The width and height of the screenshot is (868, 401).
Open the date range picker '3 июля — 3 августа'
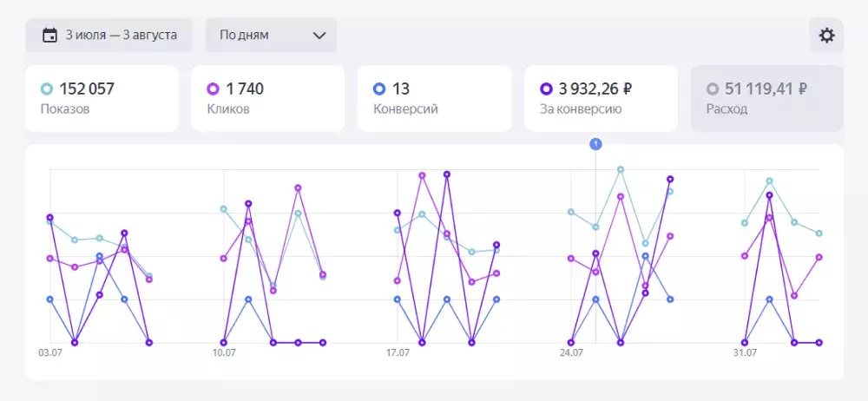pyautogui.click(x=109, y=36)
